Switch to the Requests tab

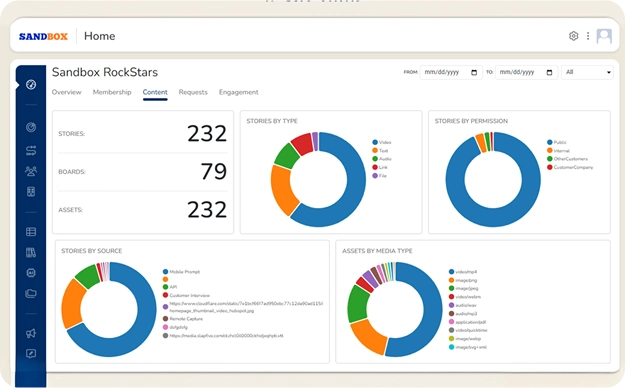click(x=193, y=92)
